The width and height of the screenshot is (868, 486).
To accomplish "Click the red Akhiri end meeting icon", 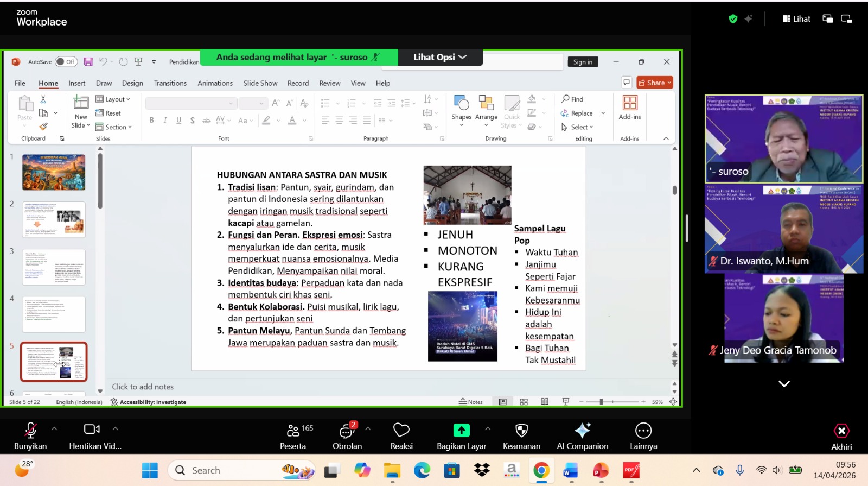I will [841, 431].
